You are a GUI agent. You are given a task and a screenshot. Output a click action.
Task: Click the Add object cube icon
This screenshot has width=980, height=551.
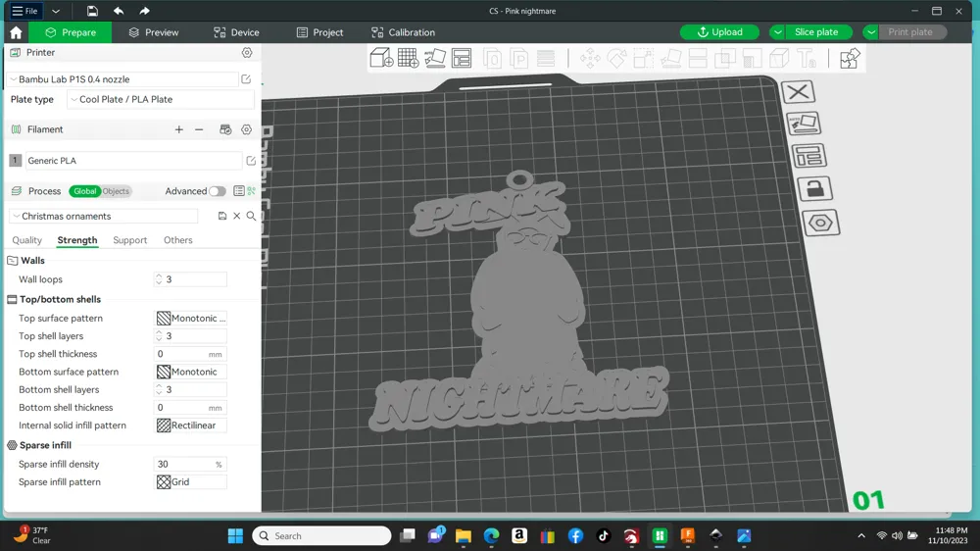coord(381,59)
